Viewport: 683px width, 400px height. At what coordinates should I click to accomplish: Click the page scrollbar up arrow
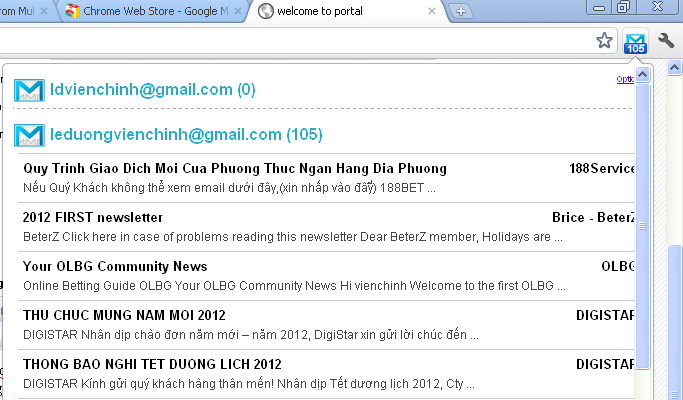pyautogui.click(x=674, y=68)
